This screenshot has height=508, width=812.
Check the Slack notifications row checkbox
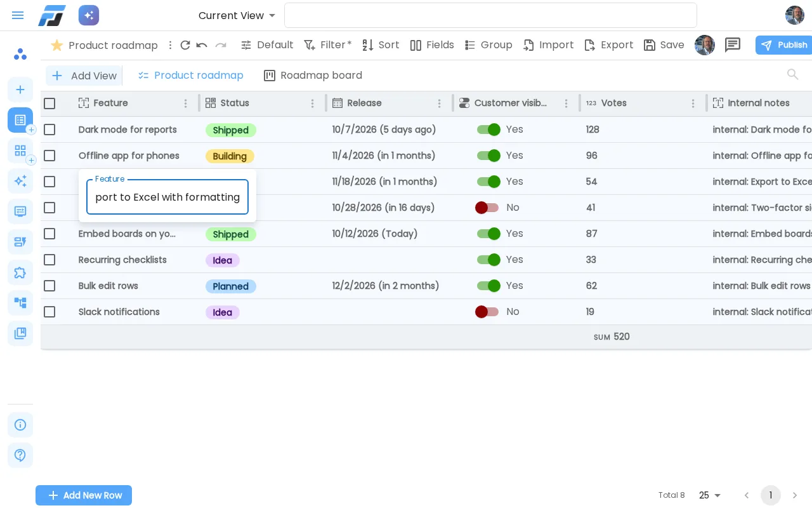click(x=49, y=312)
